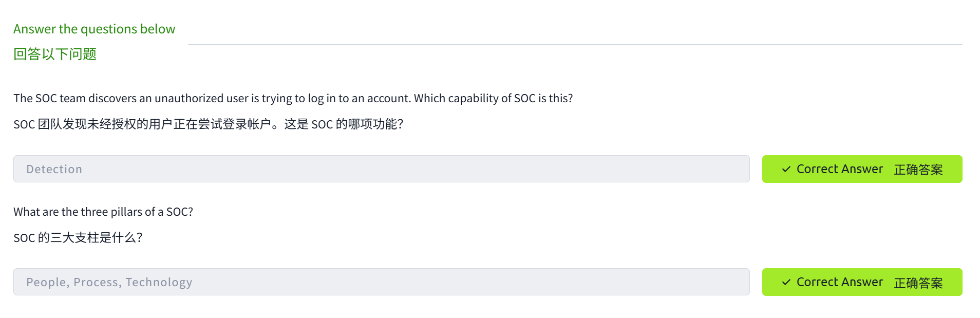Screen dimensions: 980x318
Task: Click the word "Technology" in the second answer
Action: coord(159,282)
